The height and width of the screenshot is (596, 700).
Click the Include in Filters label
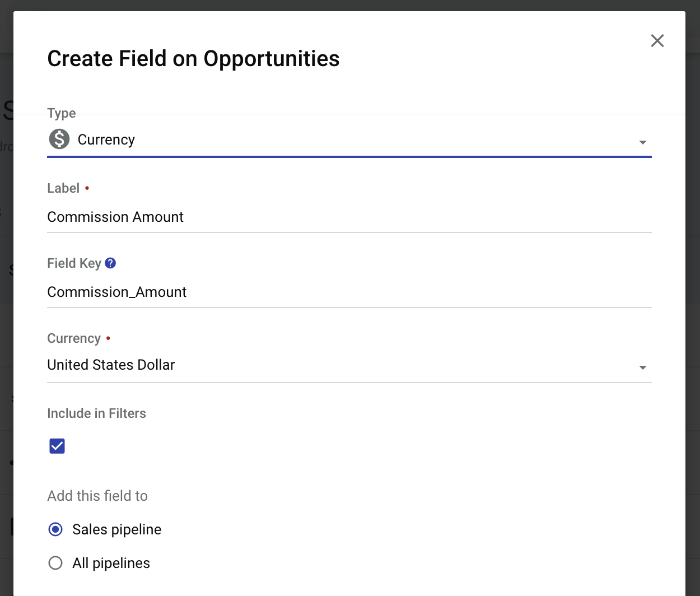point(96,413)
